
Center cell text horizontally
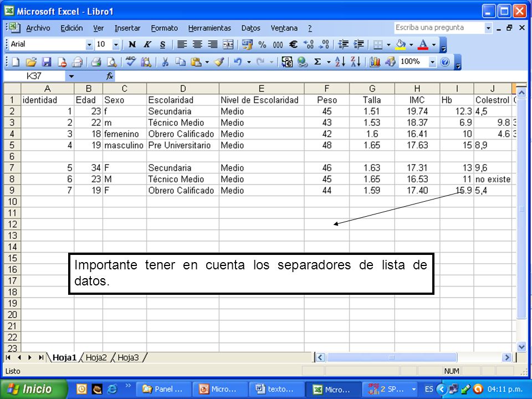tap(197, 44)
